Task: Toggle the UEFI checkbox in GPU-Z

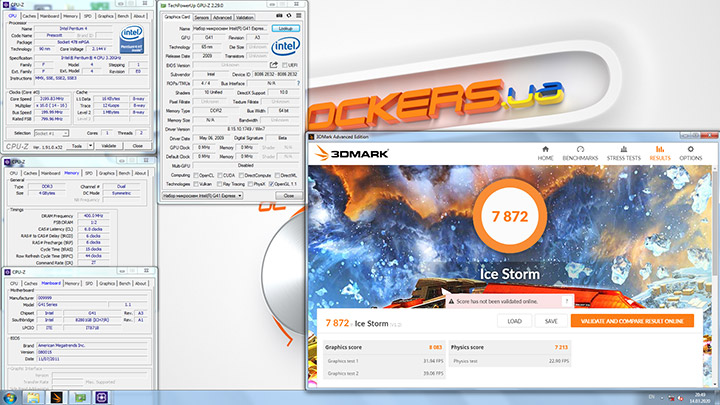Action: point(285,65)
